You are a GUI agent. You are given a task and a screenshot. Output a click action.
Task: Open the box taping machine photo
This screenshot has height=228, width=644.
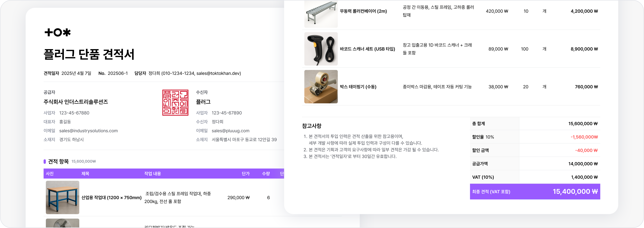pyautogui.click(x=321, y=87)
